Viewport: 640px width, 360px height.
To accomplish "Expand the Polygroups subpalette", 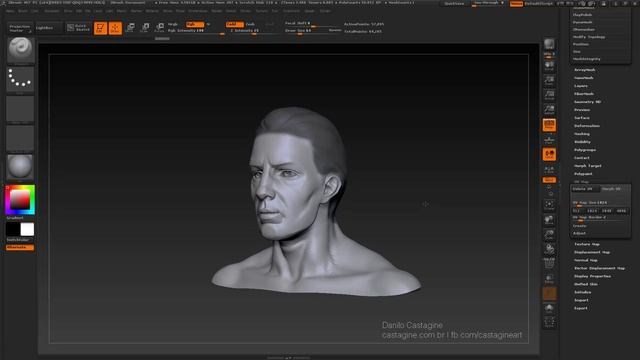I will click(x=584, y=150).
